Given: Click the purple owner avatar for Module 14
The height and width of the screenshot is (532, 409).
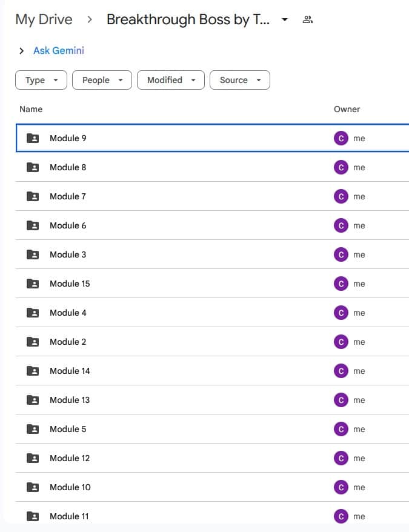Looking at the screenshot, I should click(x=341, y=371).
